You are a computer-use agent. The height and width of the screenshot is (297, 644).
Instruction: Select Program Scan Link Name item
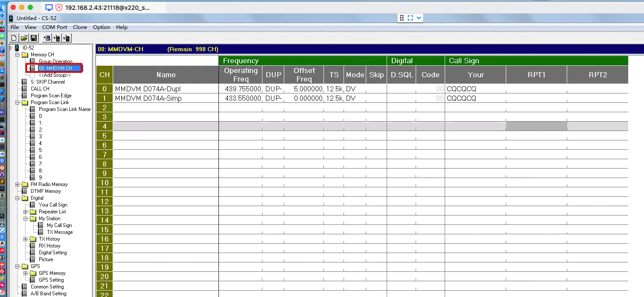point(65,109)
